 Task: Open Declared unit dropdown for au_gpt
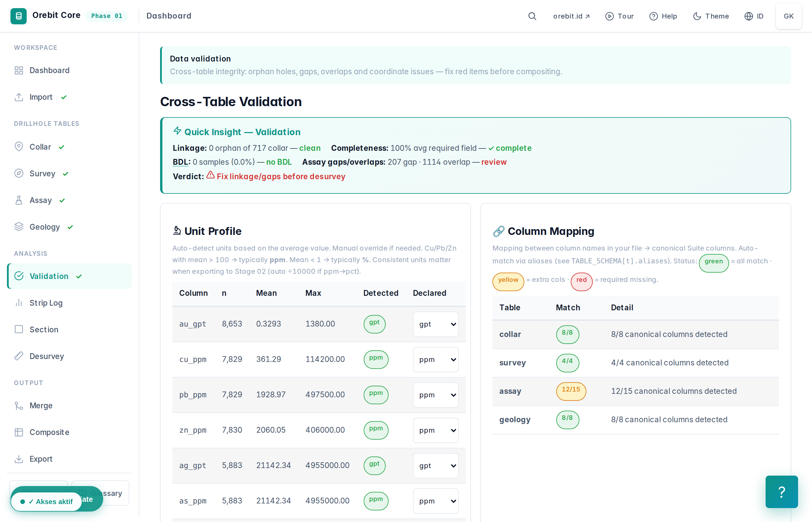click(436, 325)
